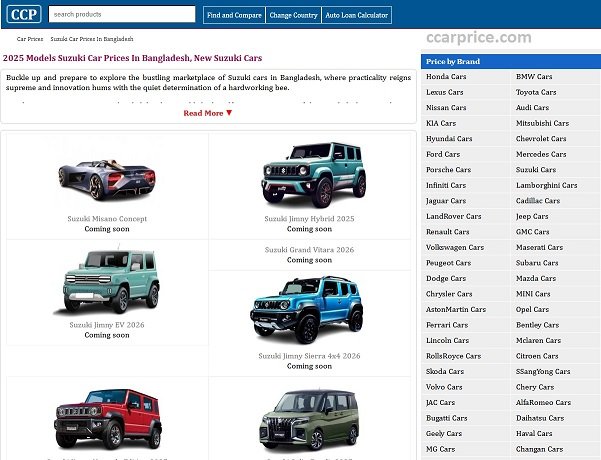Open Suzuki Misano Concept title link
This screenshot has height=460, width=601.
pyautogui.click(x=107, y=219)
